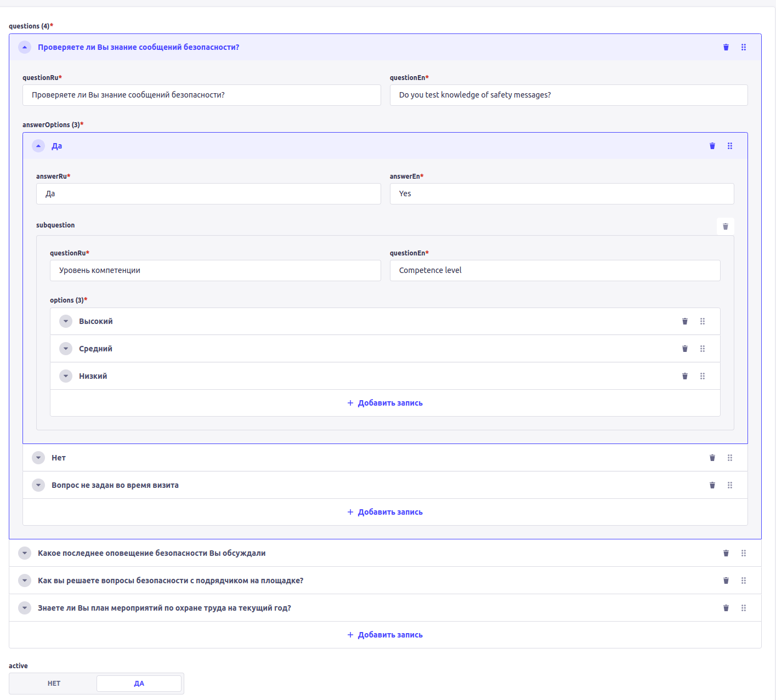The image size is (776, 700).
Task: Delete the 'Высокий' option
Action: click(685, 321)
